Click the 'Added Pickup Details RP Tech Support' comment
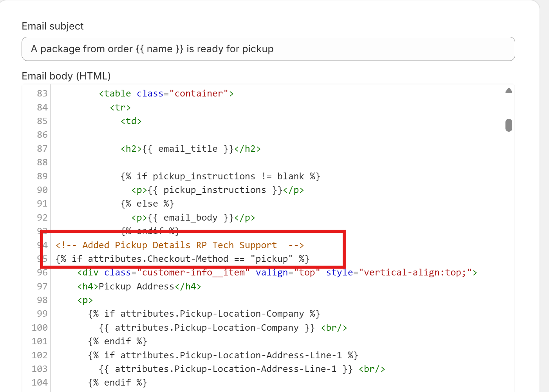 [179, 245]
